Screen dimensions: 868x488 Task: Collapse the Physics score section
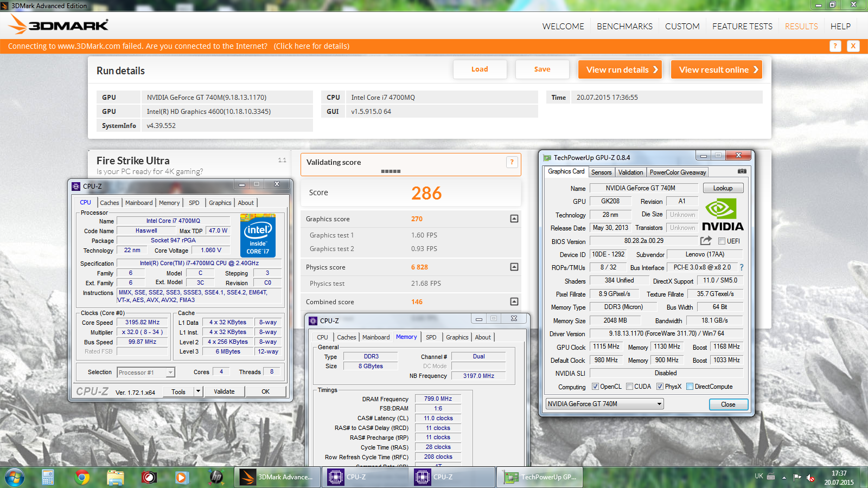pyautogui.click(x=514, y=267)
